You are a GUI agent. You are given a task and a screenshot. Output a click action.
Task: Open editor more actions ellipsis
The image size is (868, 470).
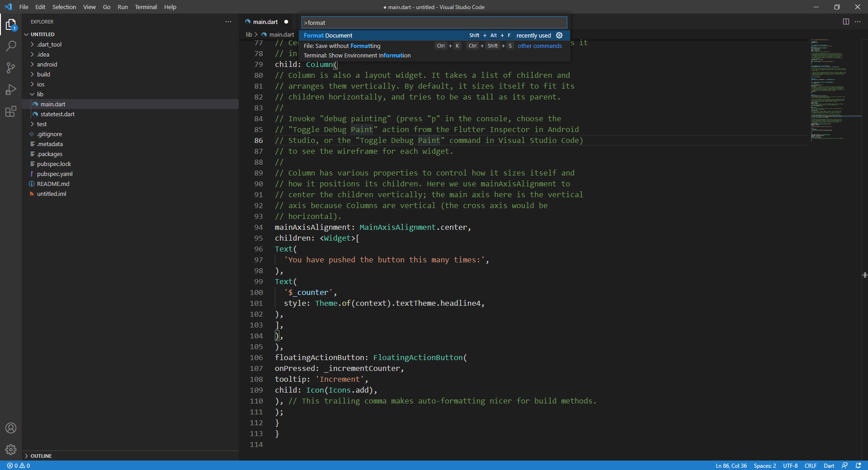pyautogui.click(x=858, y=22)
